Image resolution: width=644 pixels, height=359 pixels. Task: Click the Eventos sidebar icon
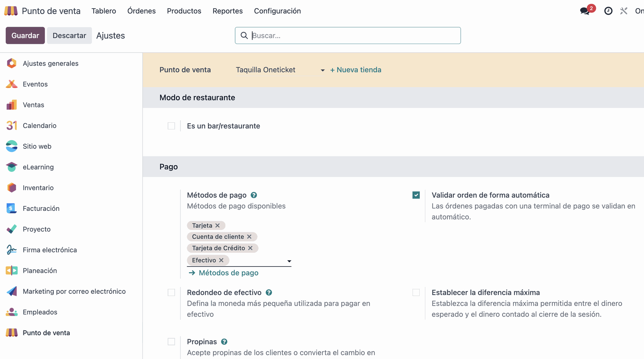tap(12, 84)
